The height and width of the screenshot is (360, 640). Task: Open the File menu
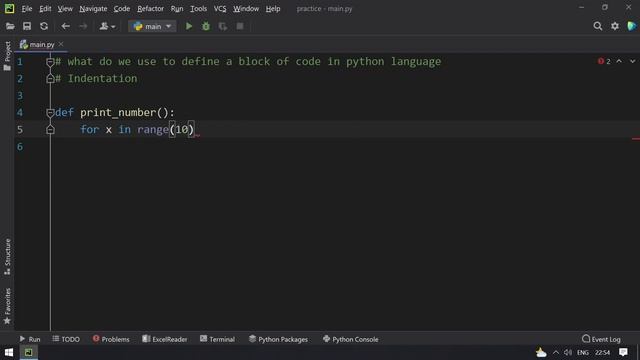click(27, 9)
